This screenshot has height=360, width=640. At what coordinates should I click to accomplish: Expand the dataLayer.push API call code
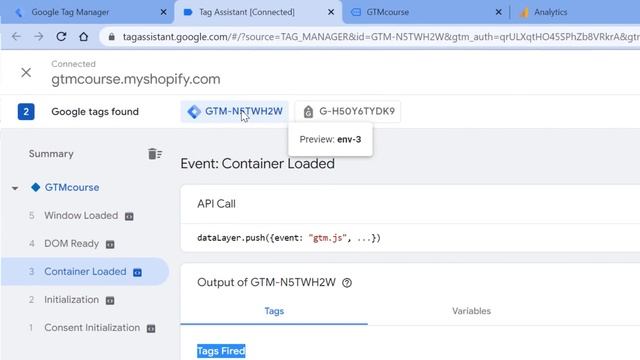click(289, 238)
